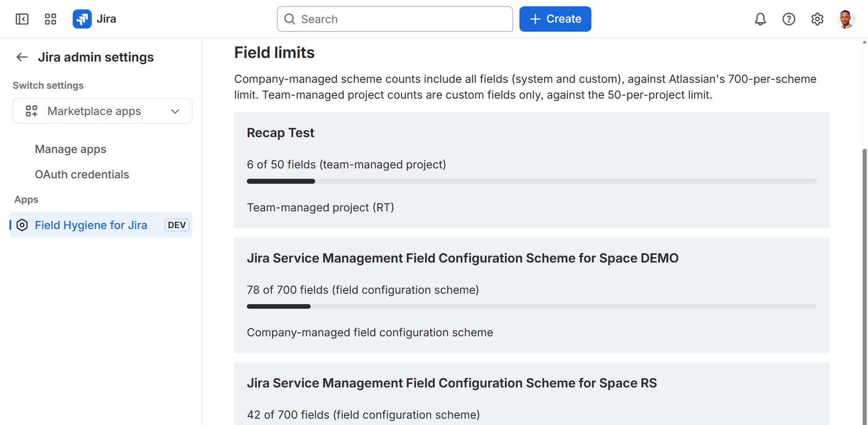Go back with the admin settings arrow
This screenshot has width=868, height=425.
(22, 57)
